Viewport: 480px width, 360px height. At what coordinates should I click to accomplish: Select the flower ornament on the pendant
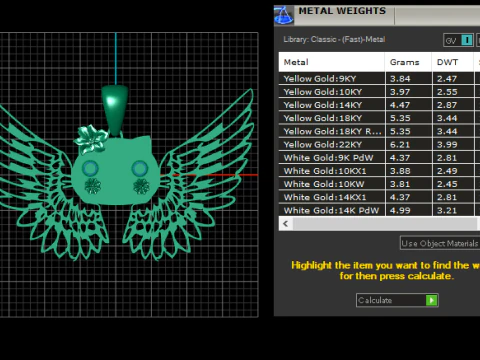pyautogui.click(x=91, y=139)
